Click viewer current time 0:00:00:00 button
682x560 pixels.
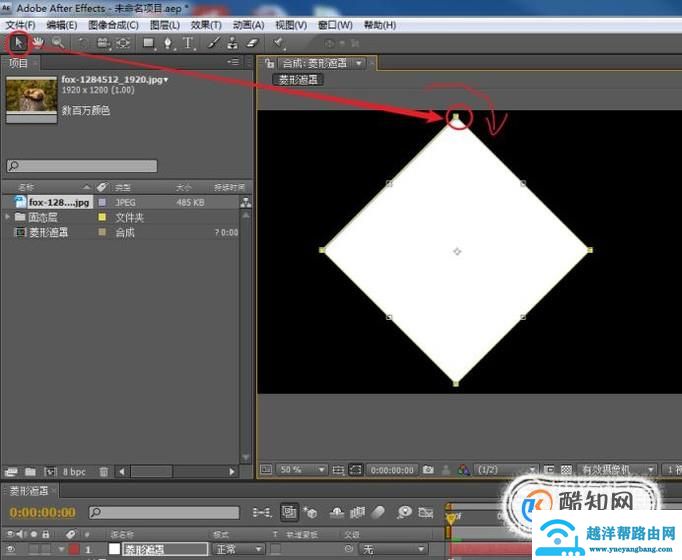392,470
